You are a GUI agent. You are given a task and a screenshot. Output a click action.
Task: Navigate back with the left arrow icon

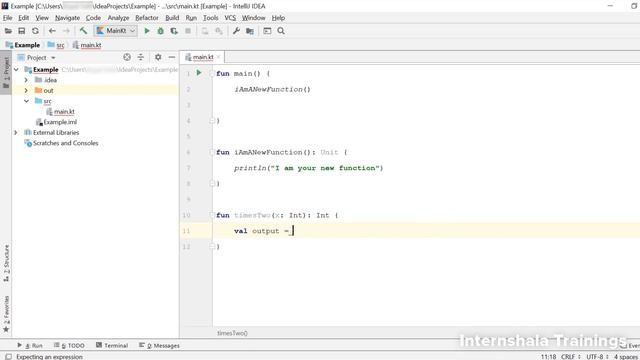pyautogui.click(x=52, y=31)
